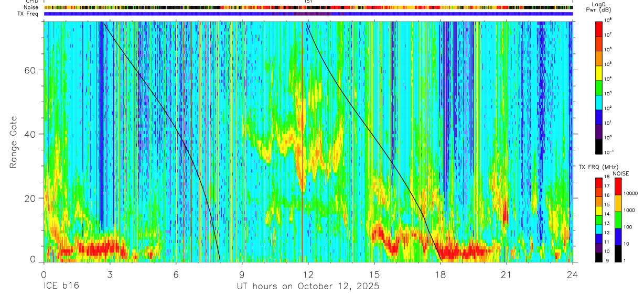644x297 pixels.
Task: Click x-axis tick label '21'
Action: coord(507,274)
